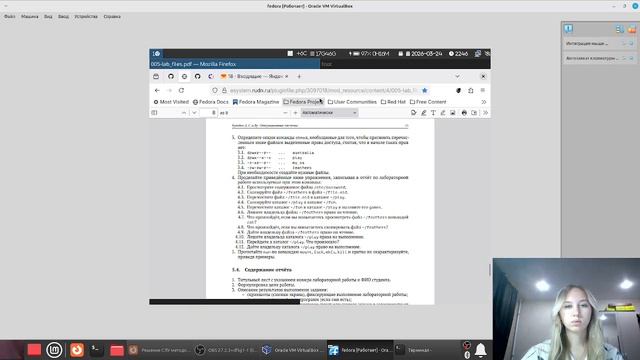Close the Входящие Яндекс tab

point(286,76)
